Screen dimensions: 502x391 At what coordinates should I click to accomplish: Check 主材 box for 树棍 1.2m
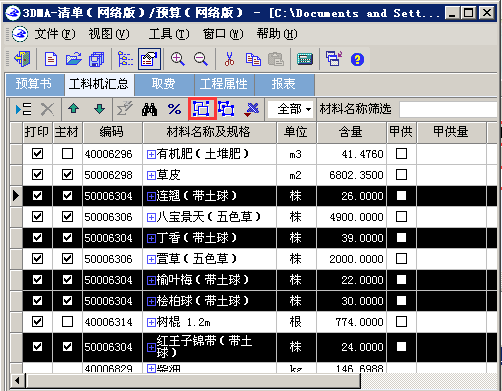tap(67, 321)
